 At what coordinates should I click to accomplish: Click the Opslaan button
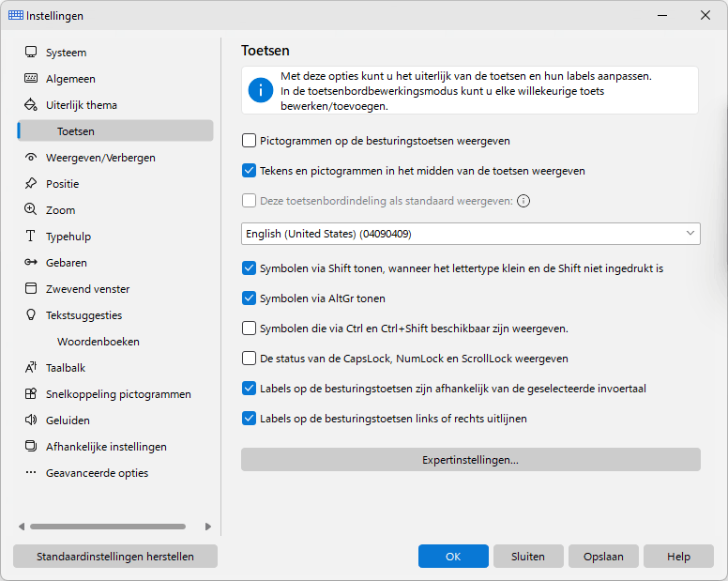(603, 557)
